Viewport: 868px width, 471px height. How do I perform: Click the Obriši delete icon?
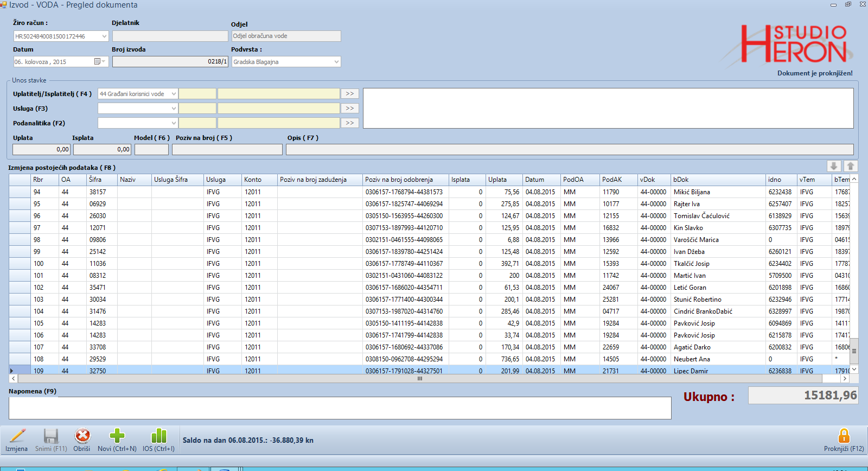(82, 436)
